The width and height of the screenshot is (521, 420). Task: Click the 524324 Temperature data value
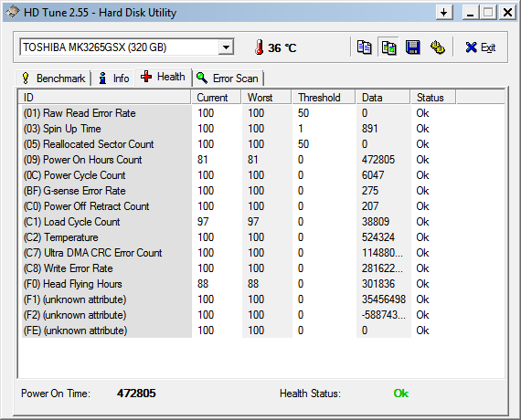[378, 237]
